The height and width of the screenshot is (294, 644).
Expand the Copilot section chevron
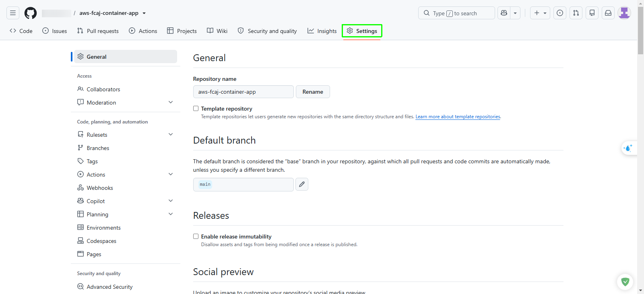point(171,201)
